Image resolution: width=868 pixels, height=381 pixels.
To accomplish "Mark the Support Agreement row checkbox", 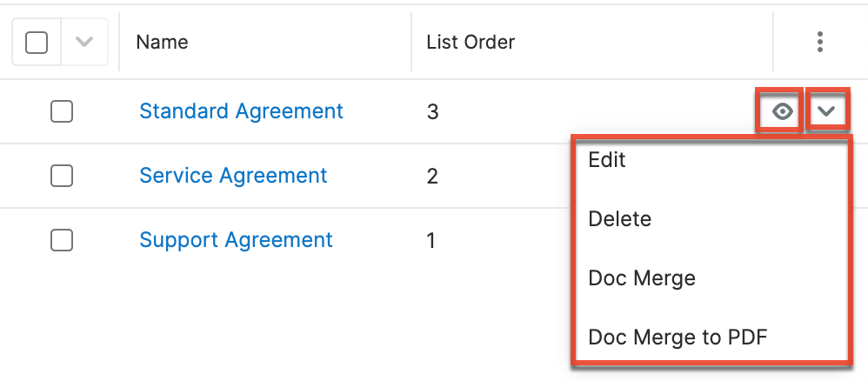I will [62, 240].
